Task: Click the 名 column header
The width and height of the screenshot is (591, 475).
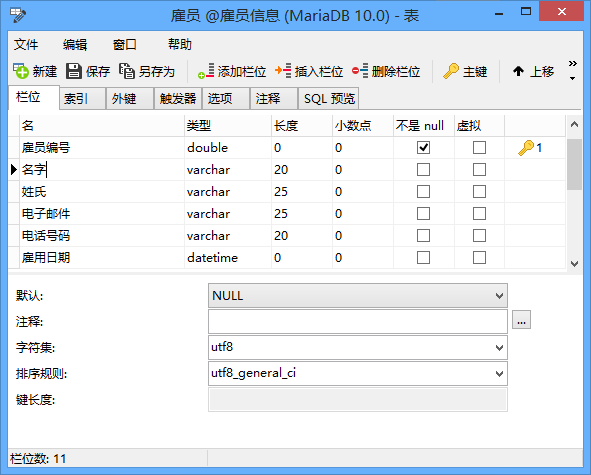Action: [102, 126]
